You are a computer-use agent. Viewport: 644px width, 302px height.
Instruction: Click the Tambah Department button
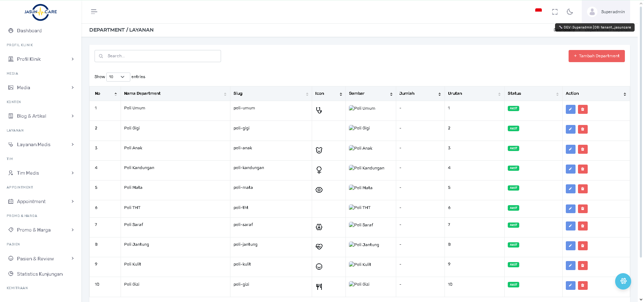(596, 56)
